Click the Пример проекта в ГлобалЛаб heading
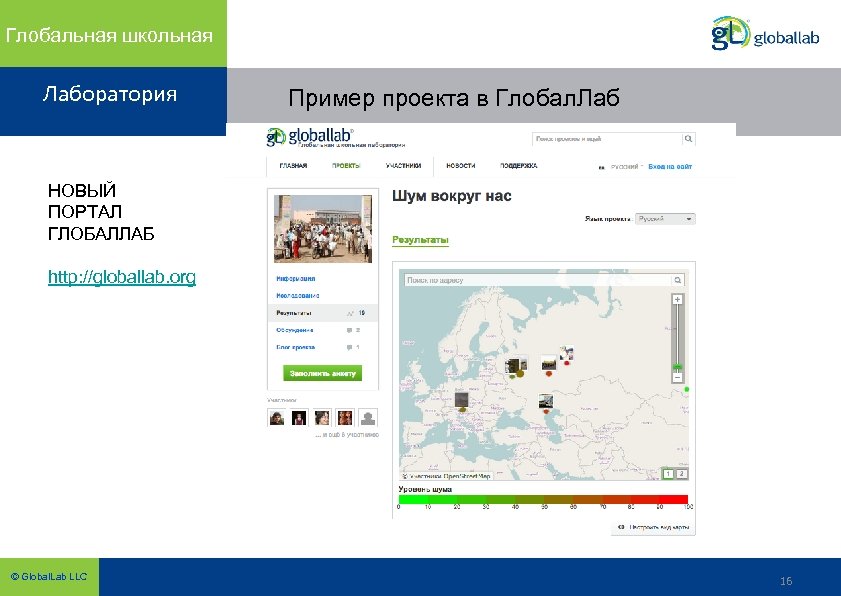The width and height of the screenshot is (841, 596). click(x=454, y=98)
